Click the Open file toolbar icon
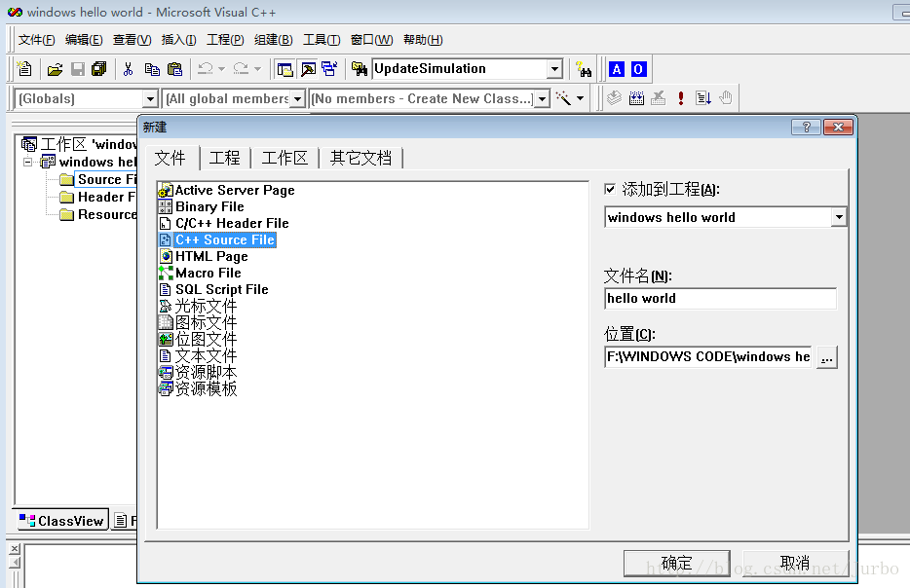910x588 pixels. (55, 69)
